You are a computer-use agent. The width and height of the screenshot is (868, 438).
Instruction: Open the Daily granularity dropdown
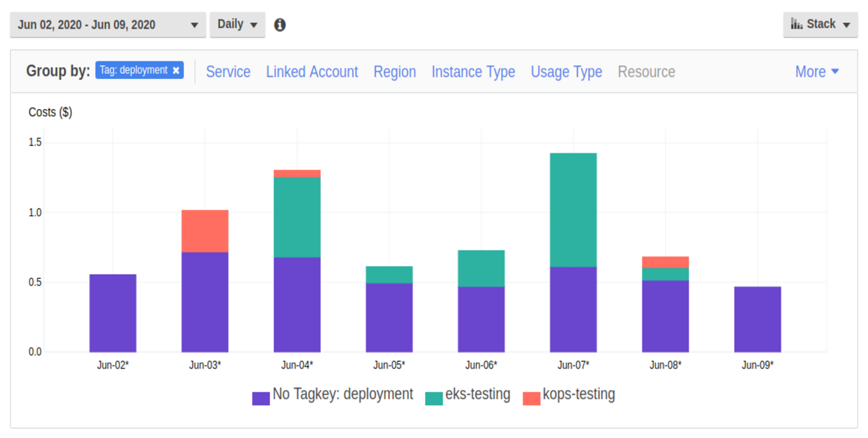click(x=237, y=25)
